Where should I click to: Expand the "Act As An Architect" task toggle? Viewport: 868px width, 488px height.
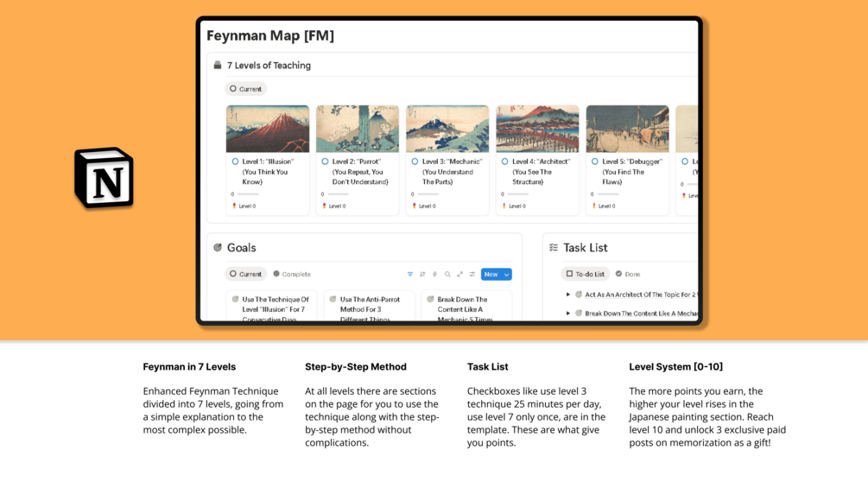568,295
